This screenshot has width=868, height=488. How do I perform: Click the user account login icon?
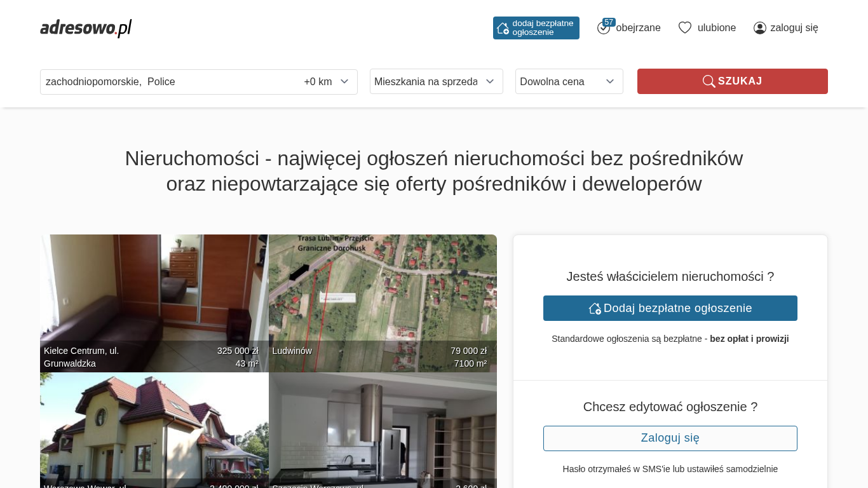[x=760, y=28]
